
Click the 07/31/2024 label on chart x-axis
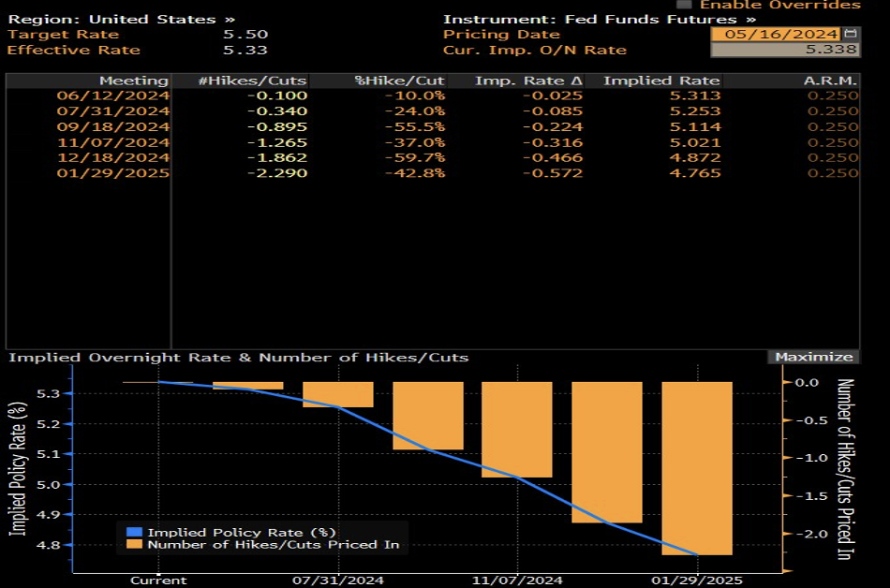[x=337, y=581]
